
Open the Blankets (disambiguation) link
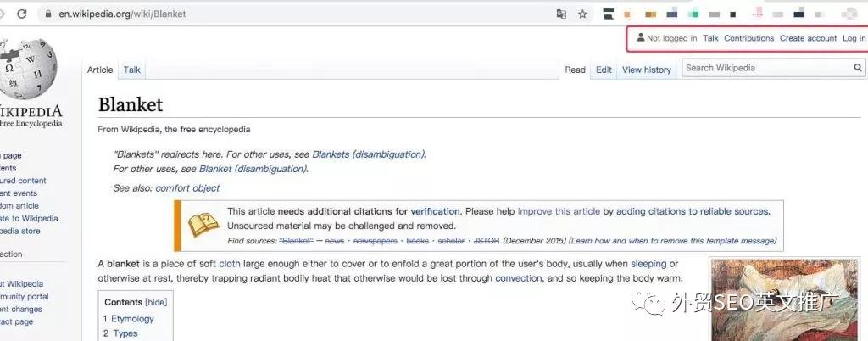(368, 154)
